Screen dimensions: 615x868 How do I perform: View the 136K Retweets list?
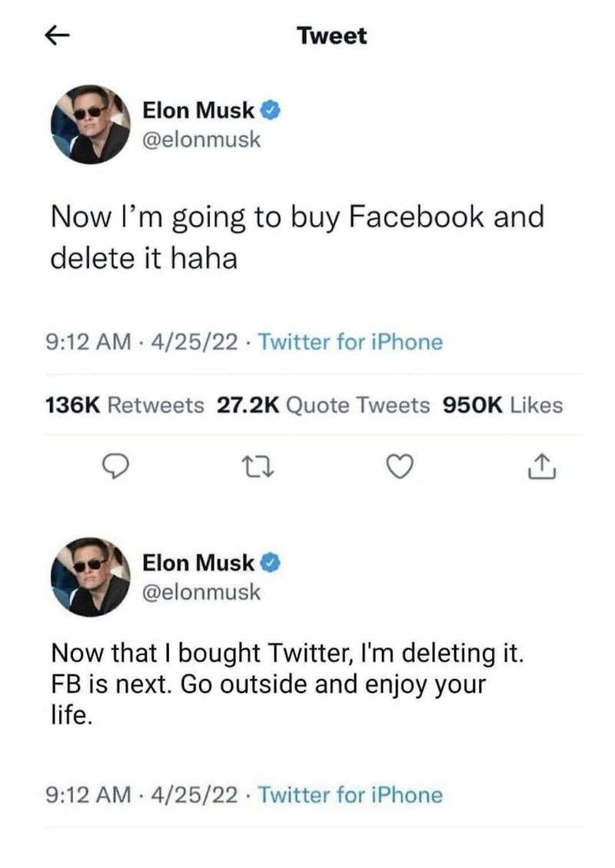point(124,406)
